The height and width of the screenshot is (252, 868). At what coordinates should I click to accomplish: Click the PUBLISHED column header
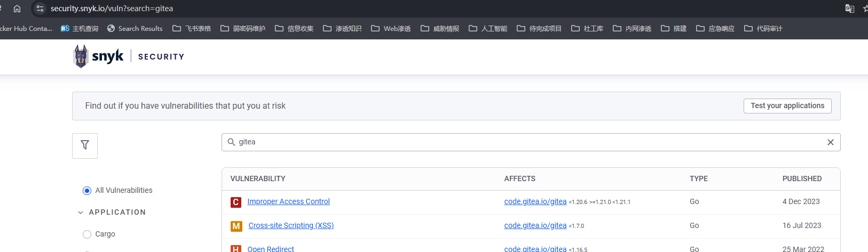click(802, 178)
